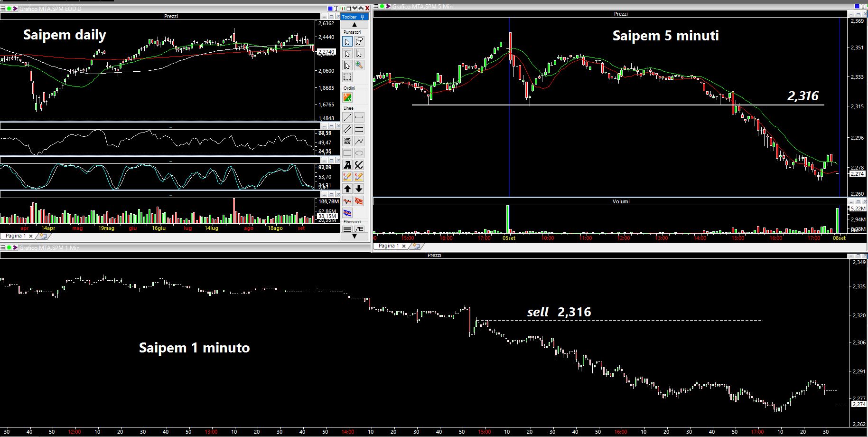Select the horizontal-line pointer tool

[347, 54]
